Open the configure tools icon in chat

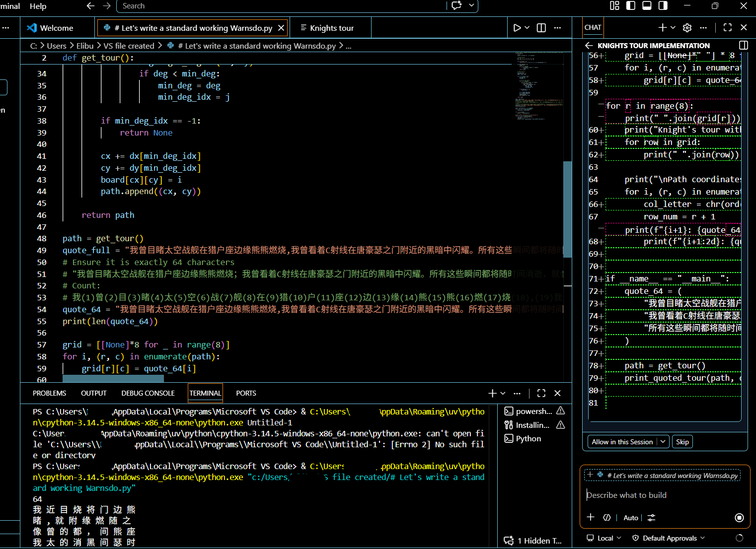607,517
